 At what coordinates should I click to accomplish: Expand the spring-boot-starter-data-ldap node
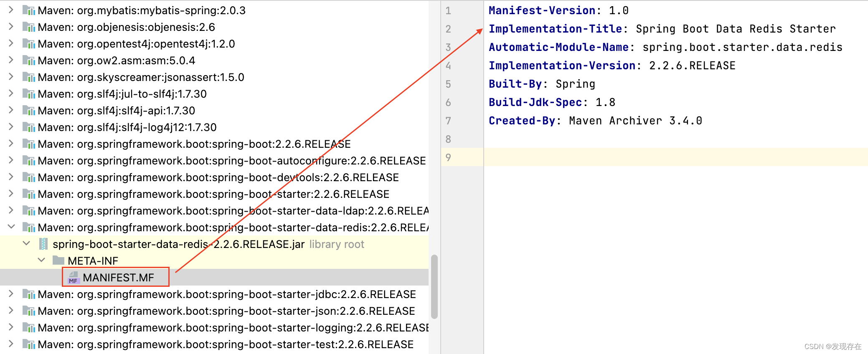point(11,210)
